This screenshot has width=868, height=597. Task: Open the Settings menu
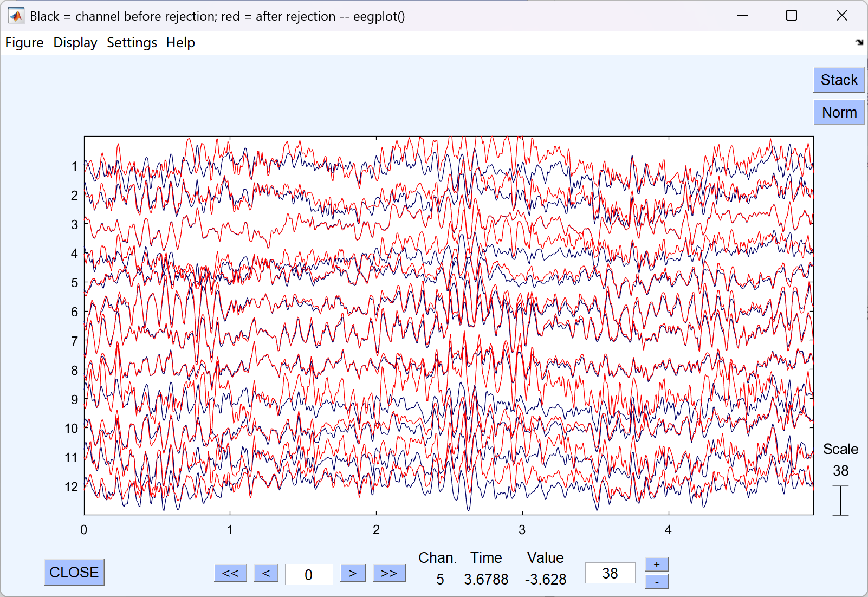[132, 42]
